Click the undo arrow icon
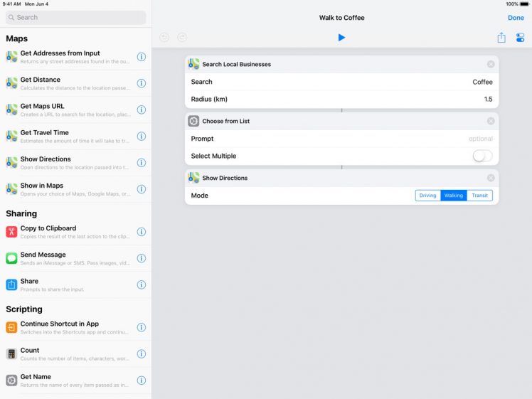This screenshot has height=399, width=532. pos(164,38)
